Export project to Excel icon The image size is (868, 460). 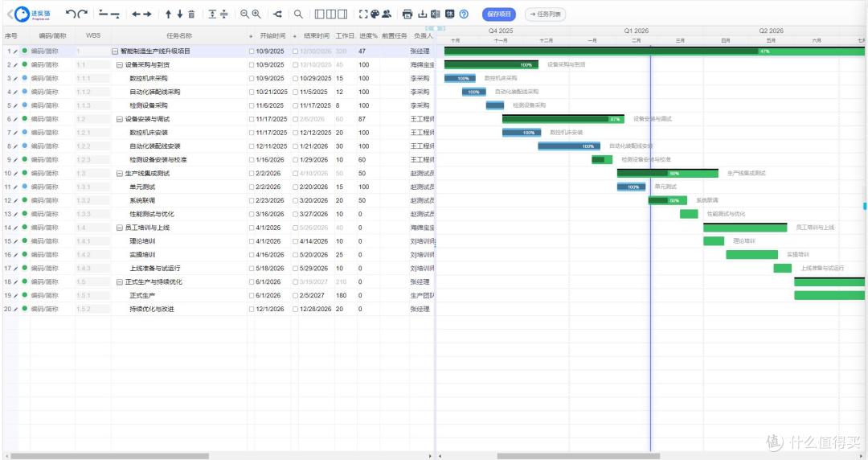tap(436, 14)
